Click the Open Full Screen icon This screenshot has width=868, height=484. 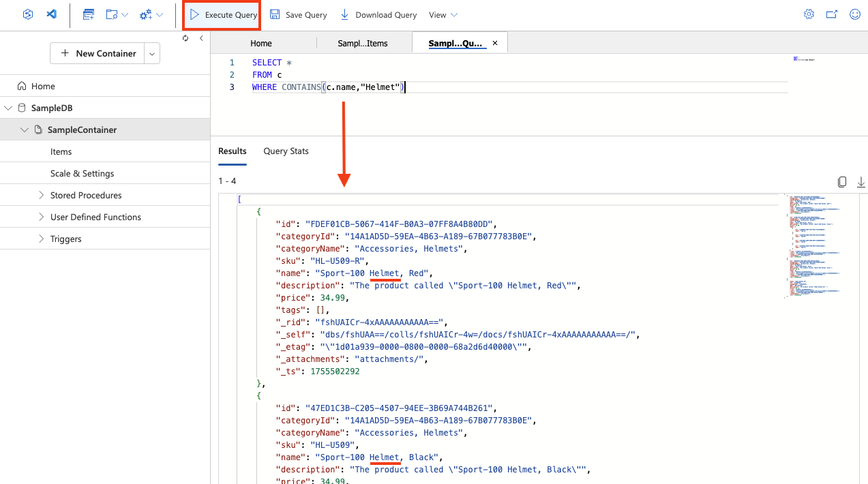(831, 13)
